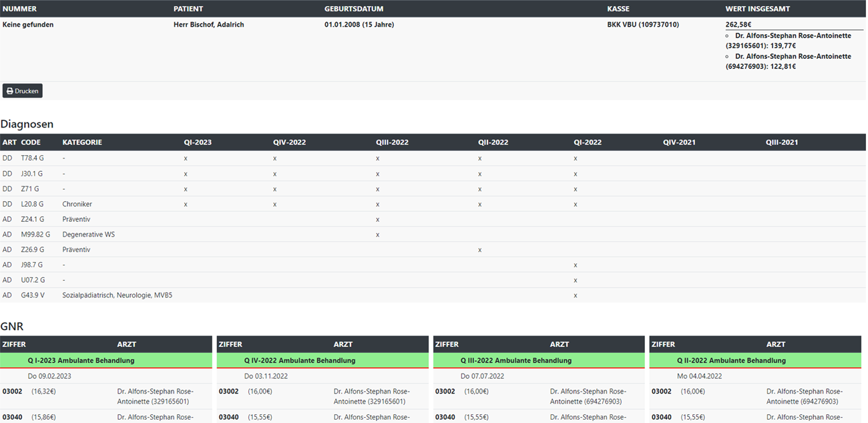The height and width of the screenshot is (423, 868).
Task: Select the T78.4 G diagnosis code
Action: tap(32, 158)
